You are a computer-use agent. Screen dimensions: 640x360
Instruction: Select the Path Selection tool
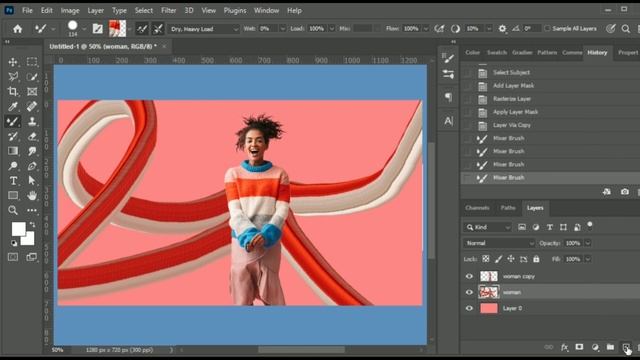point(32,181)
